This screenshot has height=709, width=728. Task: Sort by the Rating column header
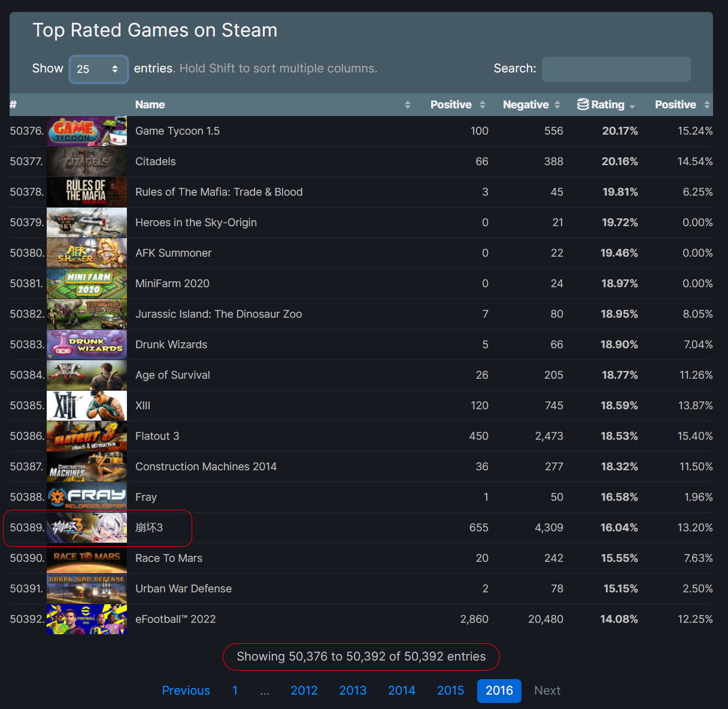[608, 105]
